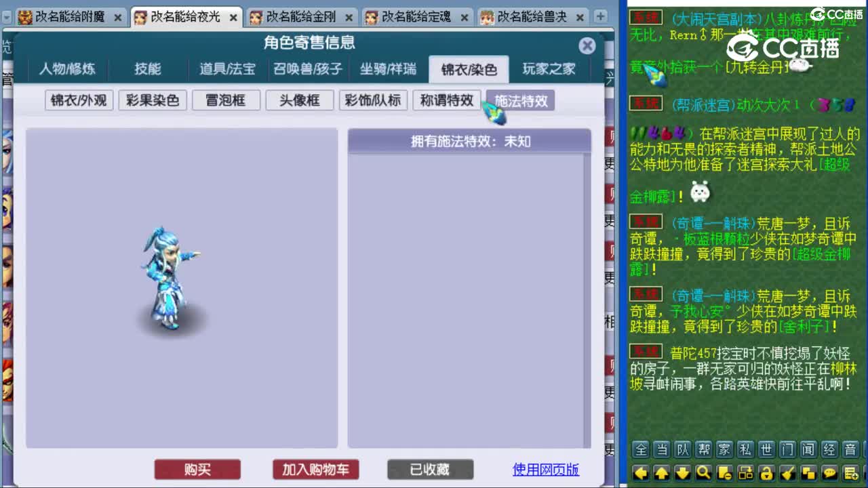Switch to 召唤兽/孩子 tab
The height and width of the screenshot is (488, 868).
pos(307,69)
